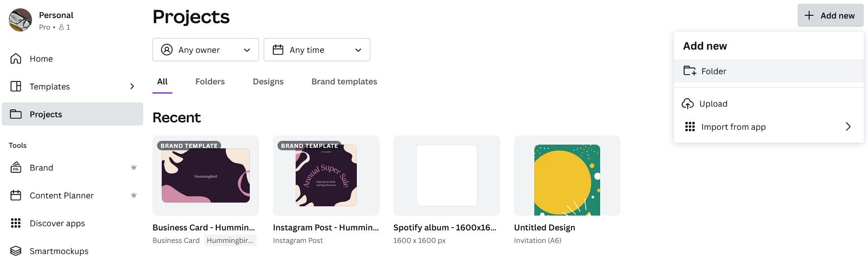Open the Any time date filter
868x261 pixels.
pyautogui.click(x=317, y=50)
